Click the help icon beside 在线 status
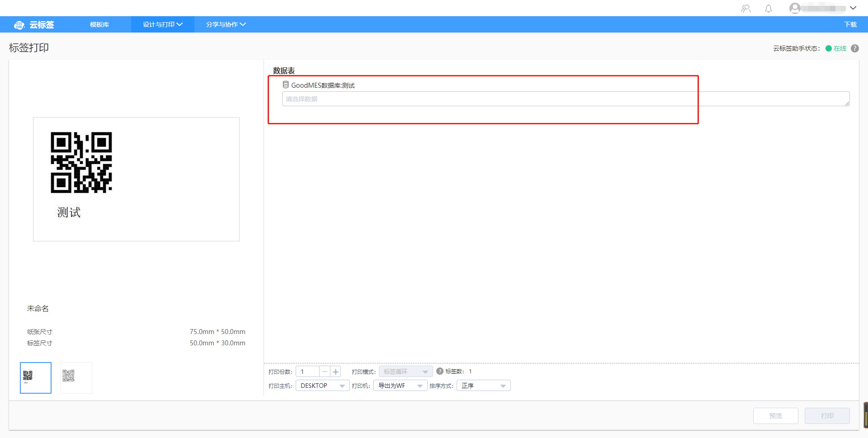The height and width of the screenshot is (438, 868). coord(855,48)
